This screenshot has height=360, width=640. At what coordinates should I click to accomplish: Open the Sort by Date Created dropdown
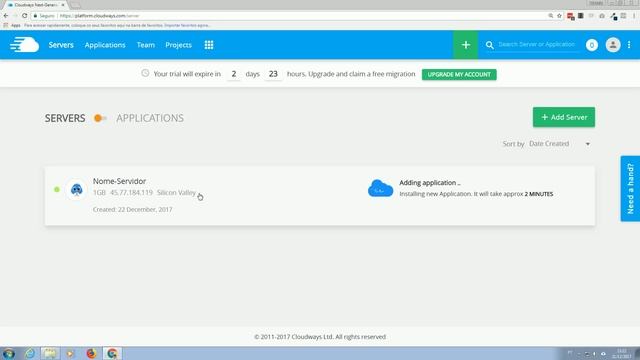pos(559,144)
